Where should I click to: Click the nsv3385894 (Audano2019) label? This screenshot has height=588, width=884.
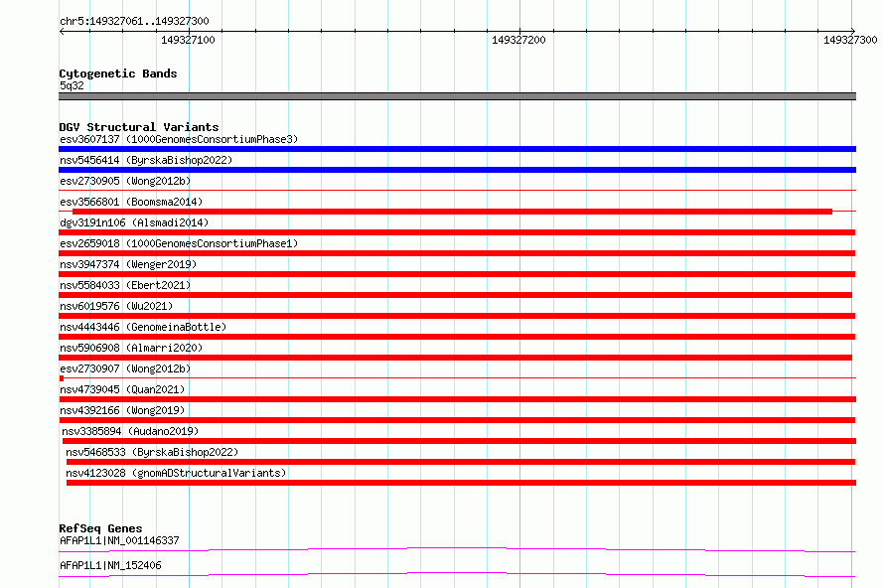(130, 431)
